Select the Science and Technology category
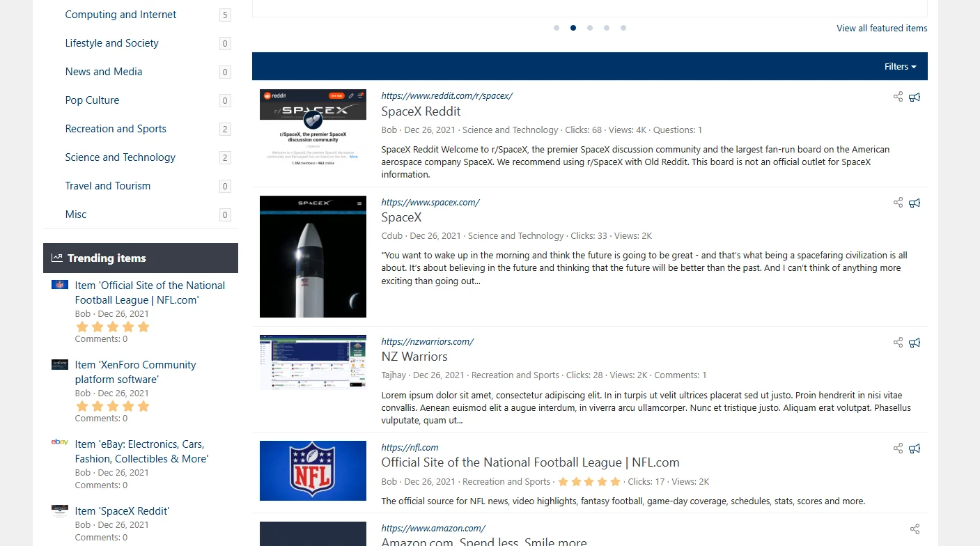The width and height of the screenshot is (980, 546). (x=120, y=157)
